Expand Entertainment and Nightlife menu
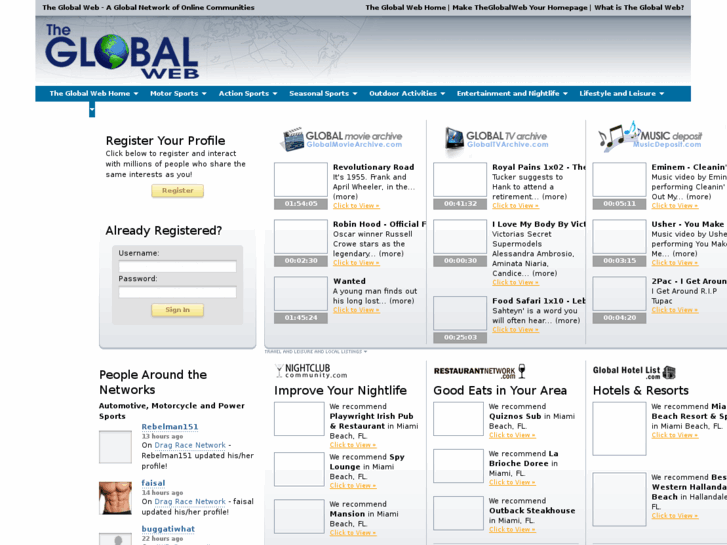727x545 pixels. point(512,94)
